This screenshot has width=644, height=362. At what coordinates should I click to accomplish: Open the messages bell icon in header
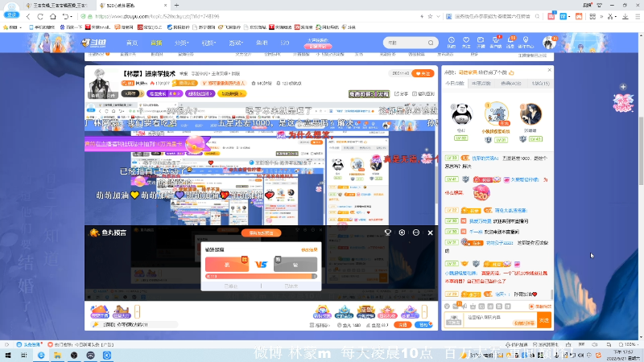(510, 43)
